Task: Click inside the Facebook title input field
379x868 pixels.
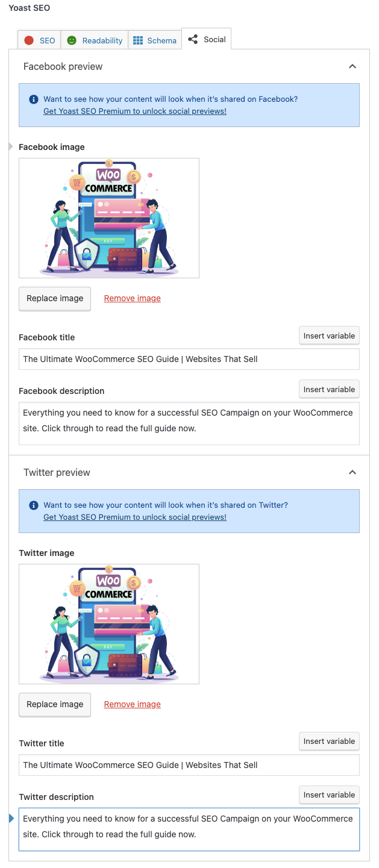Action: [x=189, y=359]
